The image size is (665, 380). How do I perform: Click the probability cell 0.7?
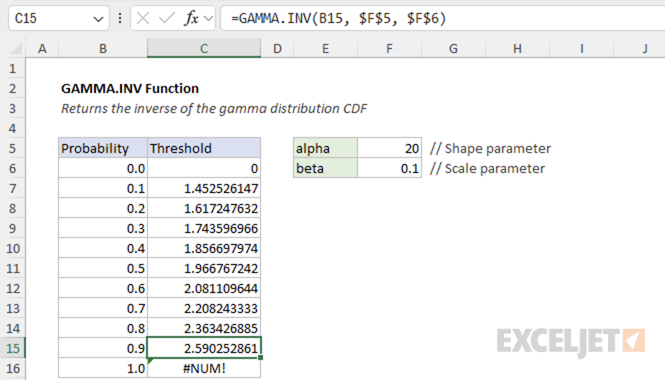tap(103, 308)
